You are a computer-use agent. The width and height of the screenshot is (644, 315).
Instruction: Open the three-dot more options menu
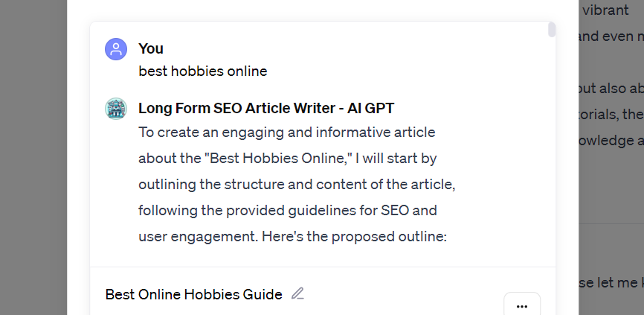pyautogui.click(x=521, y=305)
